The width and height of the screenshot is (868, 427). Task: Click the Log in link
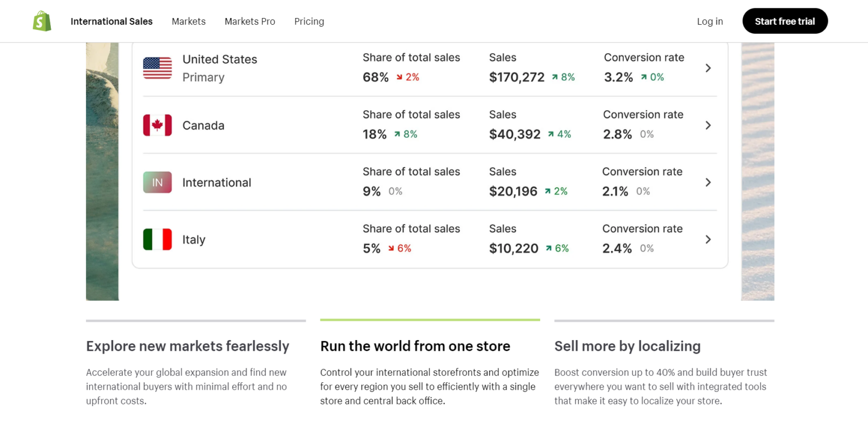pos(710,21)
